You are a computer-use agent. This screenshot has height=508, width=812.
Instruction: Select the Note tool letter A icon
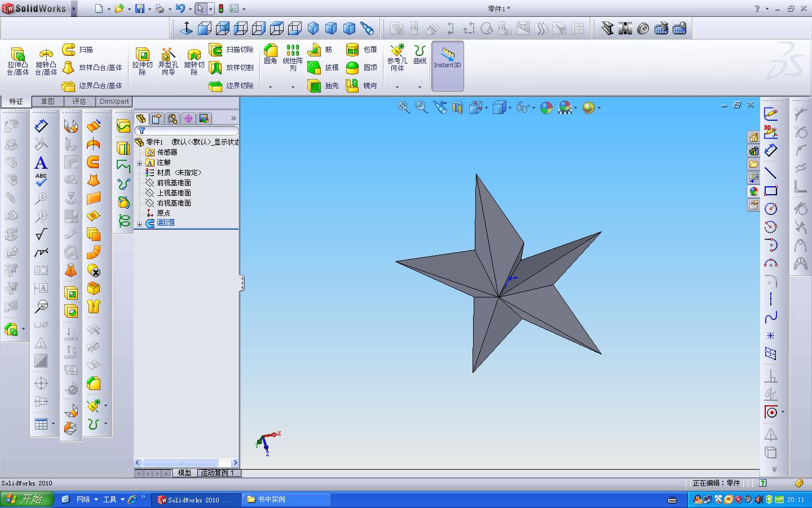coord(41,163)
